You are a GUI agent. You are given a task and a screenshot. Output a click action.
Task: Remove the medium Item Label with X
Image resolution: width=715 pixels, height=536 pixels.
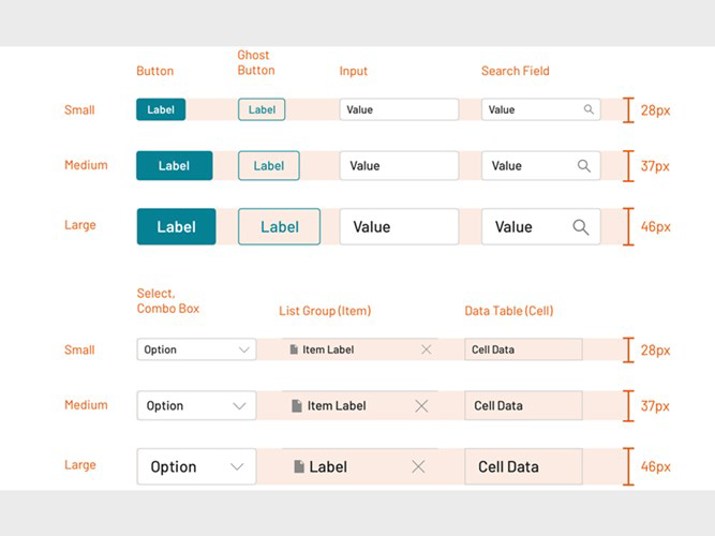click(422, 406)
